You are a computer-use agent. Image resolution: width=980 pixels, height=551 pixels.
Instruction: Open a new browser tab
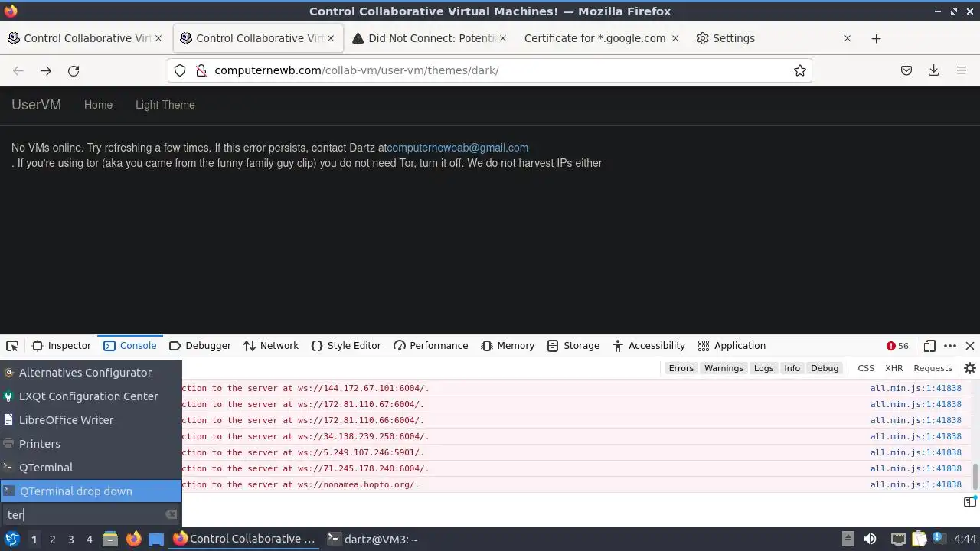click(877, 38)
